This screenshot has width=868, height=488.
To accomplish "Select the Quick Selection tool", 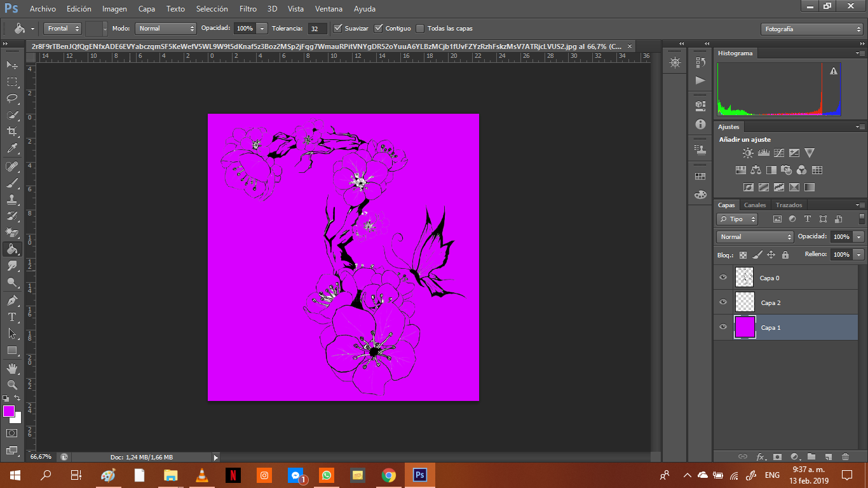I will (12, 115).
